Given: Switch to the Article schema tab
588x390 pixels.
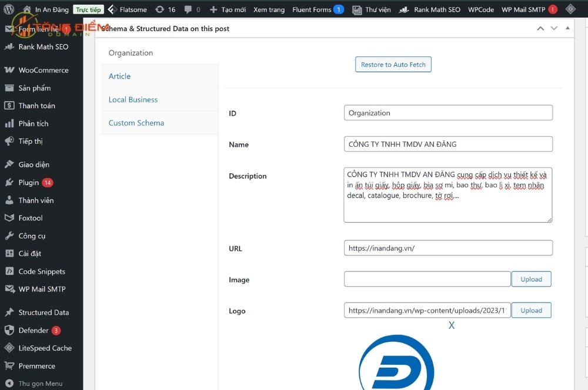Looking at the screenshot, I should click(160, 76).
